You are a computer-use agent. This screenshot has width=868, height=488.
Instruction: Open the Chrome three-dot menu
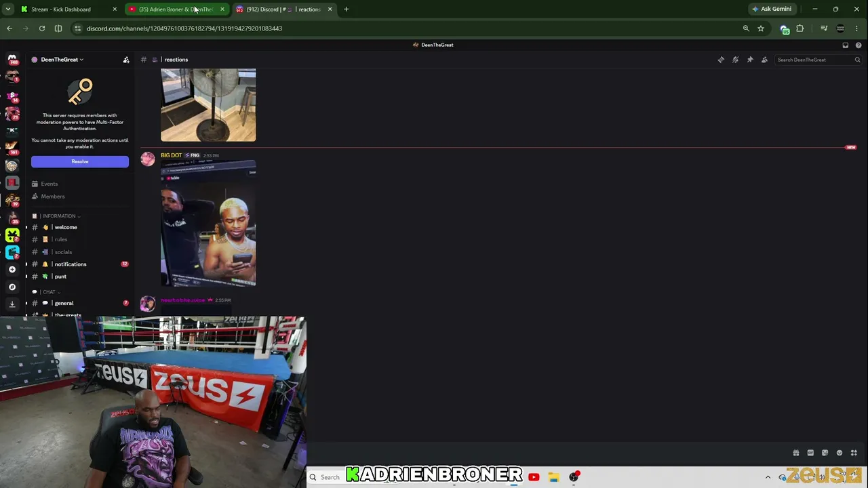point(857,28)
